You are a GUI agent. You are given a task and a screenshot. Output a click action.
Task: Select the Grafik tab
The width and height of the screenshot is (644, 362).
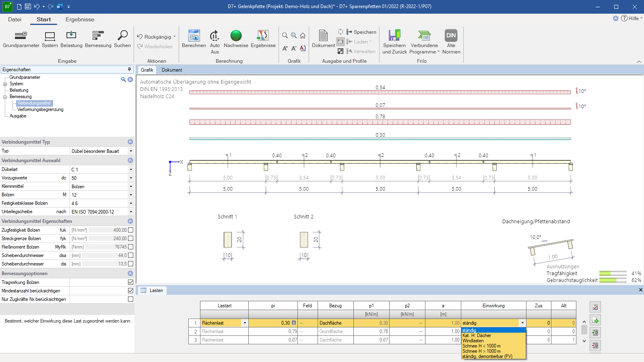click(147, 70)
